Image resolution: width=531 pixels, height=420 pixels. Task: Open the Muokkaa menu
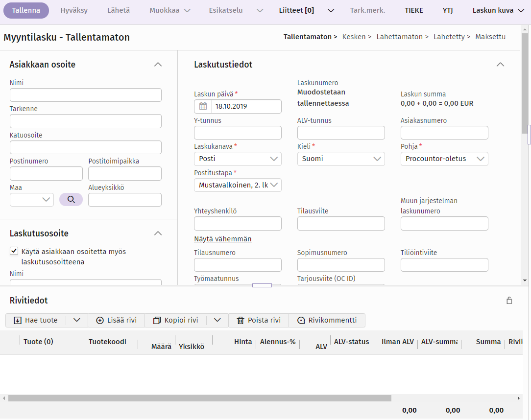[169, 10]
